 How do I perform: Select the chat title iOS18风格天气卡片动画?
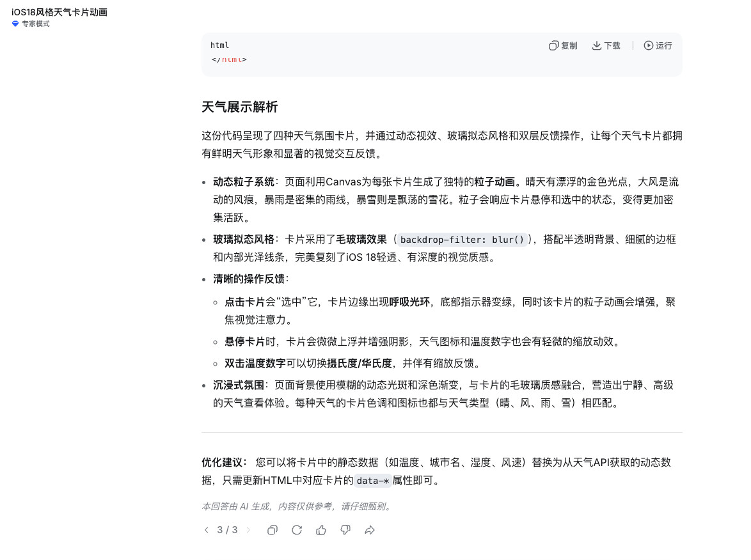(59, 12)
